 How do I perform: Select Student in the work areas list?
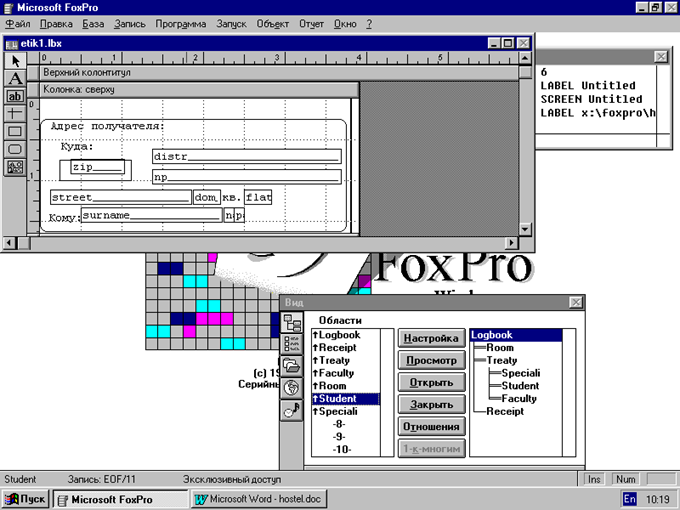pyautogui.click(x=346, y=399)
